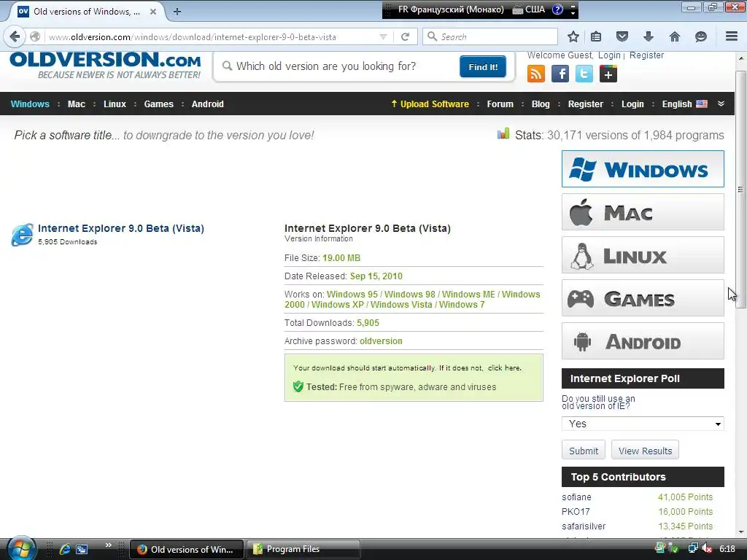The image size is (747, 560).
Task: Click the network tray icon
Action: tap(693, 548)
